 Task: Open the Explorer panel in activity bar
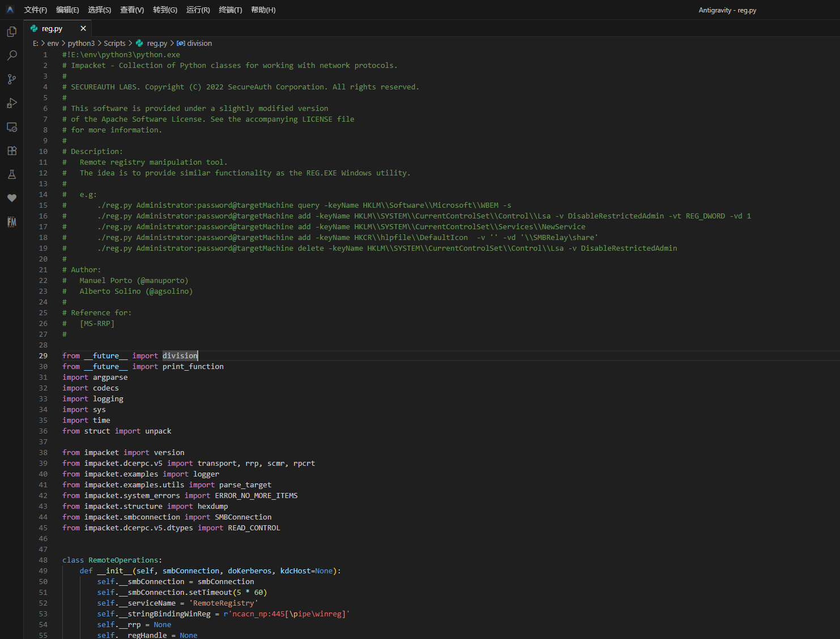pos(11,32)
